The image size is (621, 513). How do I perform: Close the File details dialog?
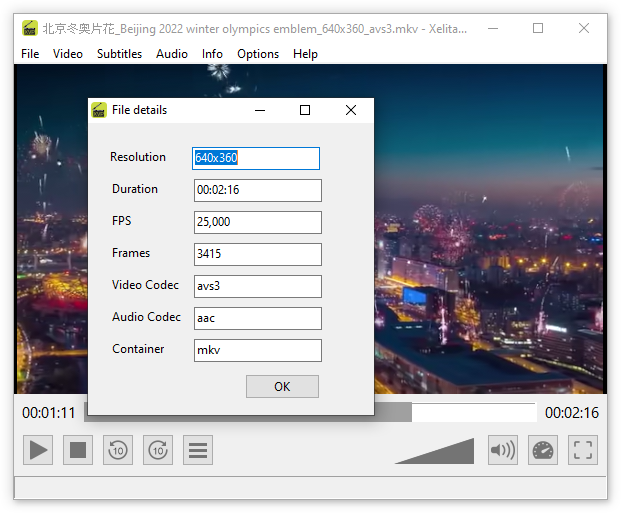click(351, 110)
